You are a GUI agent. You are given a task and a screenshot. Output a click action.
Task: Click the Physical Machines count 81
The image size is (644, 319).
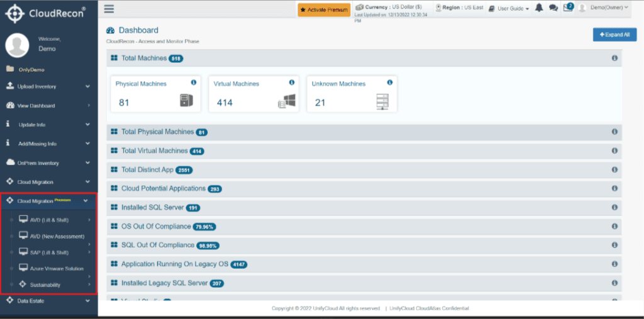pos(124,102)
